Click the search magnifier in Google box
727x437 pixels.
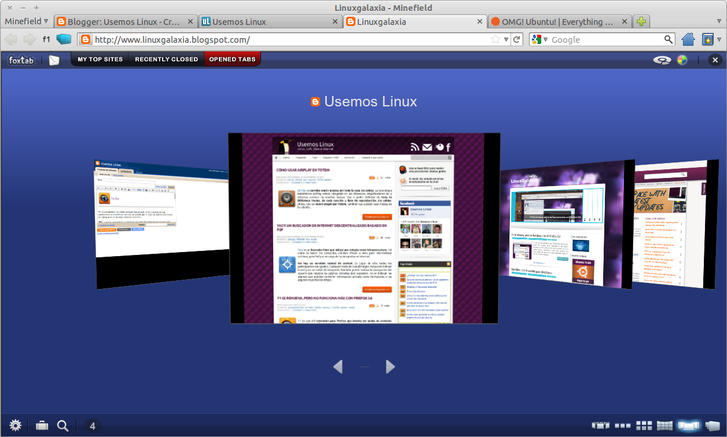[x=668, y=39]
